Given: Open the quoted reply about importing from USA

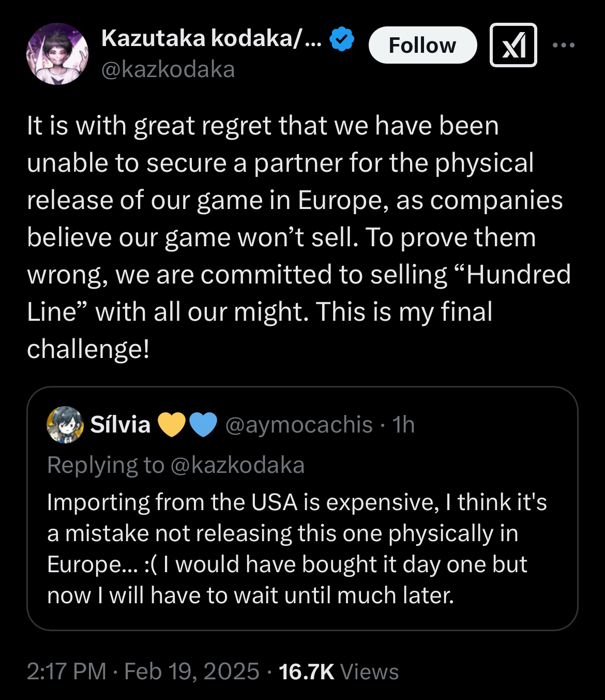Looking at the screenshot, I should pos(296,548).
